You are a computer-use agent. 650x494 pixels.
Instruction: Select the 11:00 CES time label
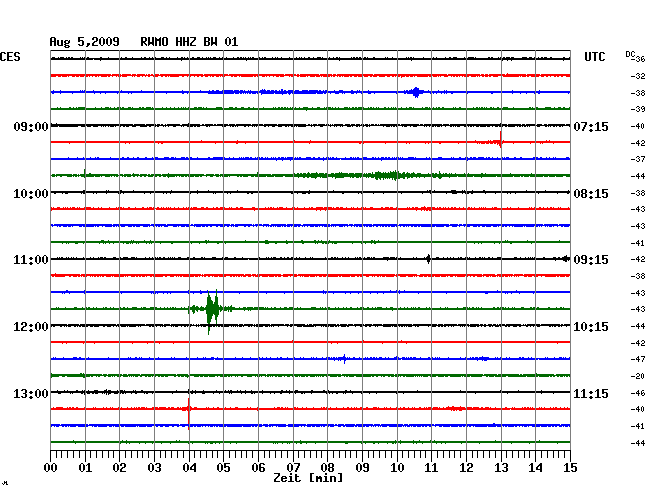(x=31, y=260)
